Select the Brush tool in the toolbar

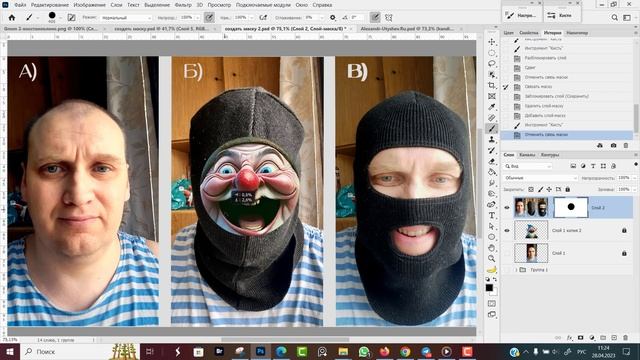click(x=492, y=129)
